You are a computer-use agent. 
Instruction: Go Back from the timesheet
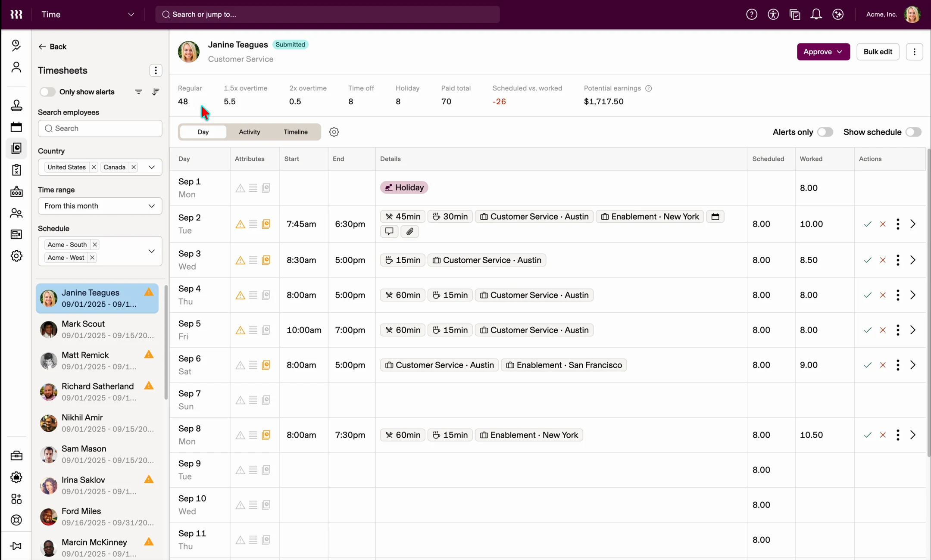[52, 47]
